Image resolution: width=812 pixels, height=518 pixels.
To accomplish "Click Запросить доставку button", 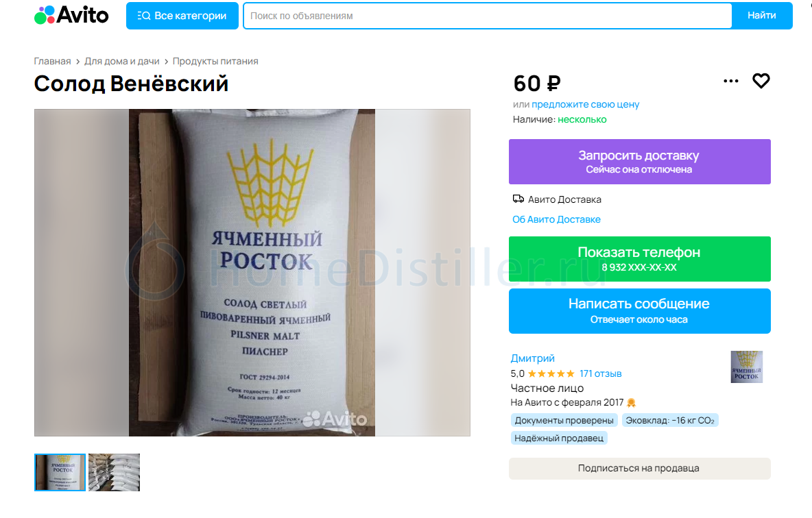I will point(640,162).
